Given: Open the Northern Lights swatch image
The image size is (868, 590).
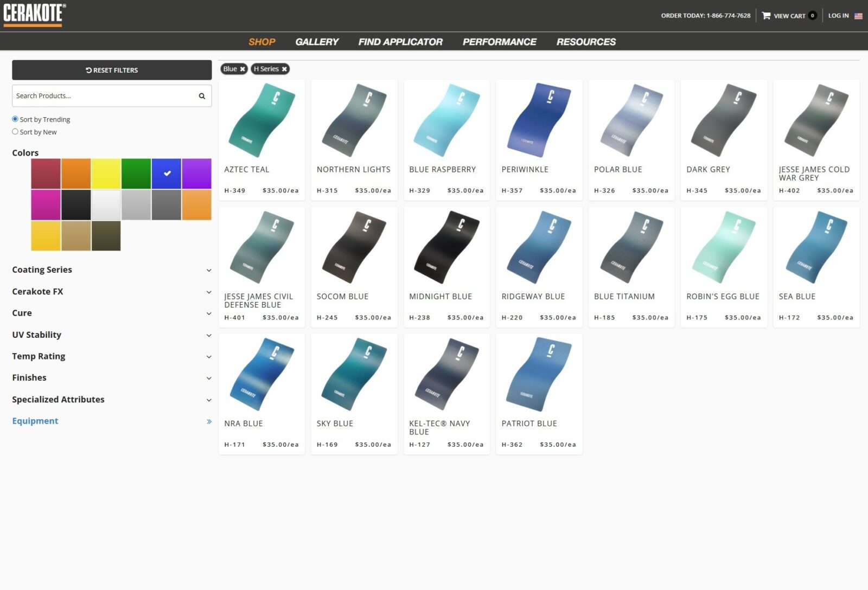Looking at the screenshot, I should 354,120.
